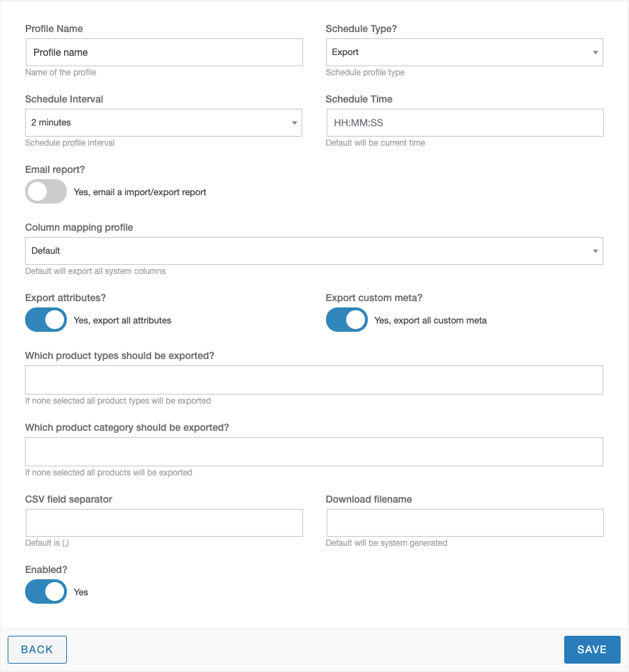Image resolution: width=629 pixels, height=672 pixels.
Task: Click the BACK button
Action: pyautogui.click(x=37, y=650)
